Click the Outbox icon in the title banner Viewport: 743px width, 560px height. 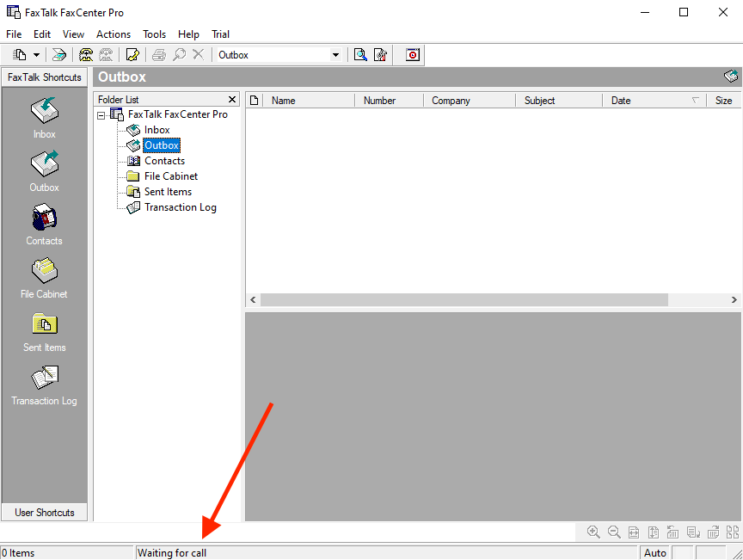pos(731,77)
